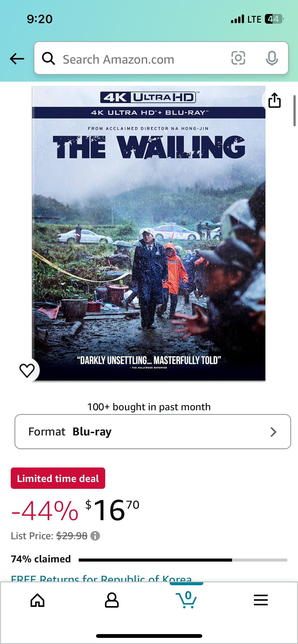This screenshot has width=298, height=644.
Task: Tap the page scrollbar indicator
Action: tap(294, 111)
